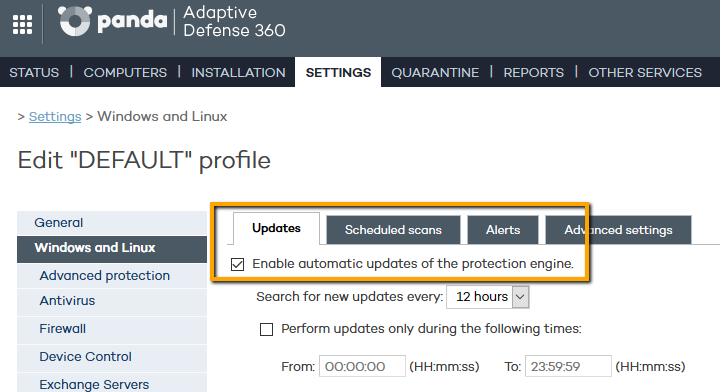
Task: Check Perform updates only during following times
Action: (x=266, y=330)
